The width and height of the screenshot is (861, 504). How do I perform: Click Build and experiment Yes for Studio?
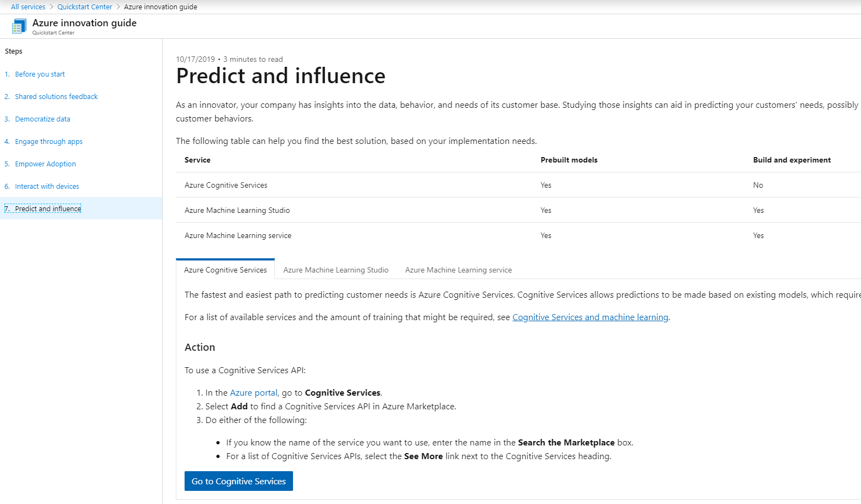pyautogui.click(x=759, y=211)
